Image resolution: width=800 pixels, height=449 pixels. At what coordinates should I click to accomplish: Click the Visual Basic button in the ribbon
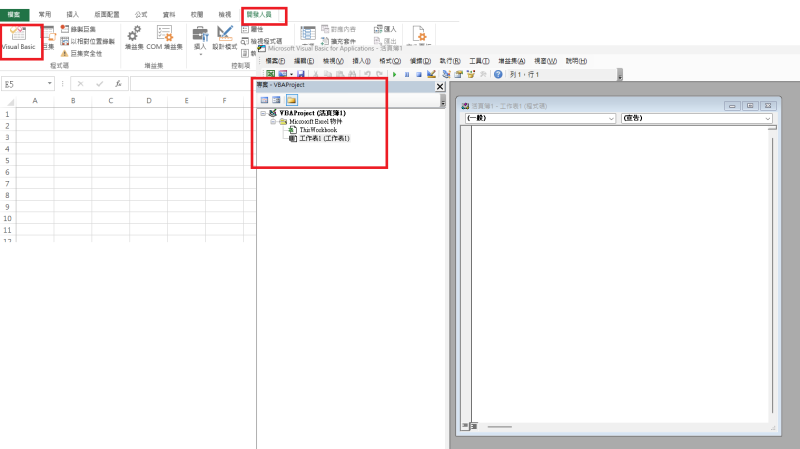click(x=21, y=38)
